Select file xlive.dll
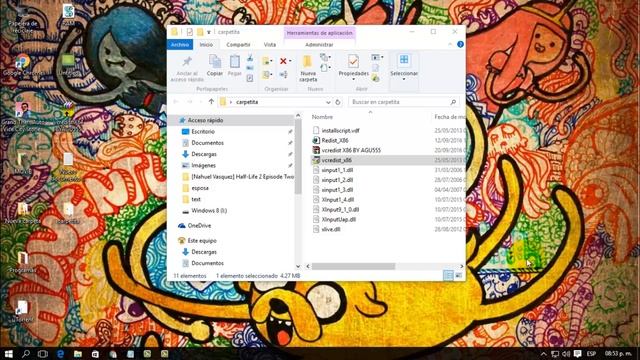This screenshot has height=360, width=640. coord(331,229)
